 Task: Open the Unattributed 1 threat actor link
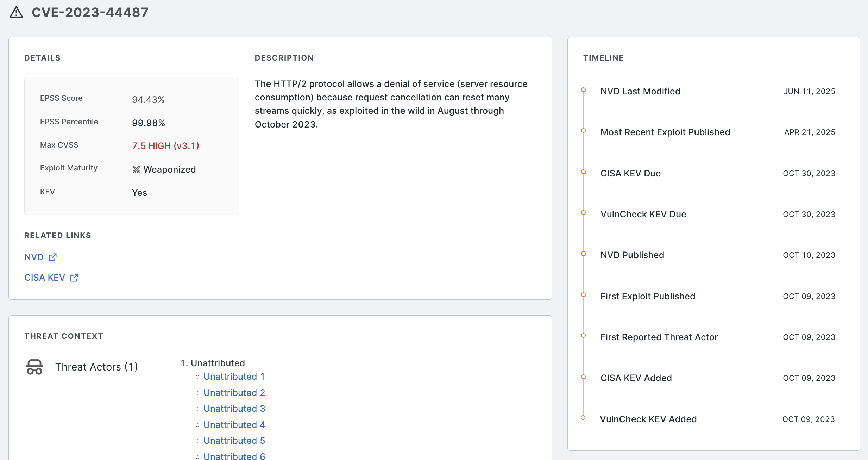pyautogui.click(x=234, y=377)
